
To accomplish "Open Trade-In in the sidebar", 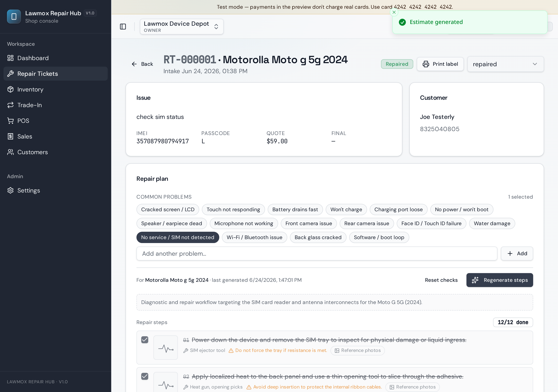I will click(55, 105).
